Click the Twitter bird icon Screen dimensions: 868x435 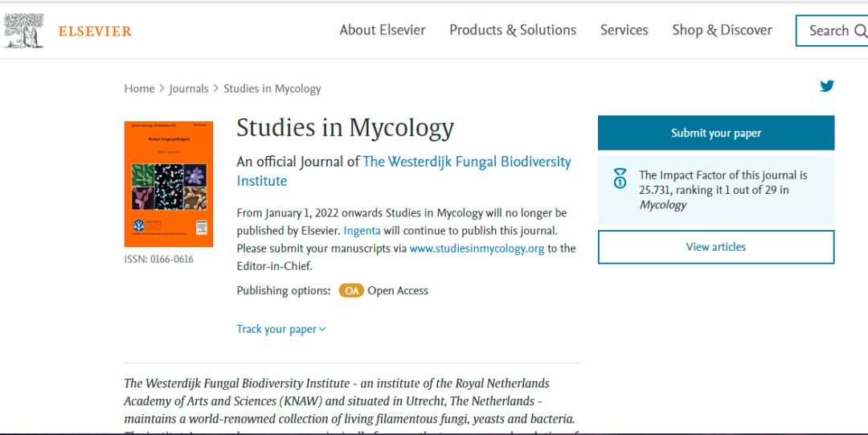[x=827, y=86]
